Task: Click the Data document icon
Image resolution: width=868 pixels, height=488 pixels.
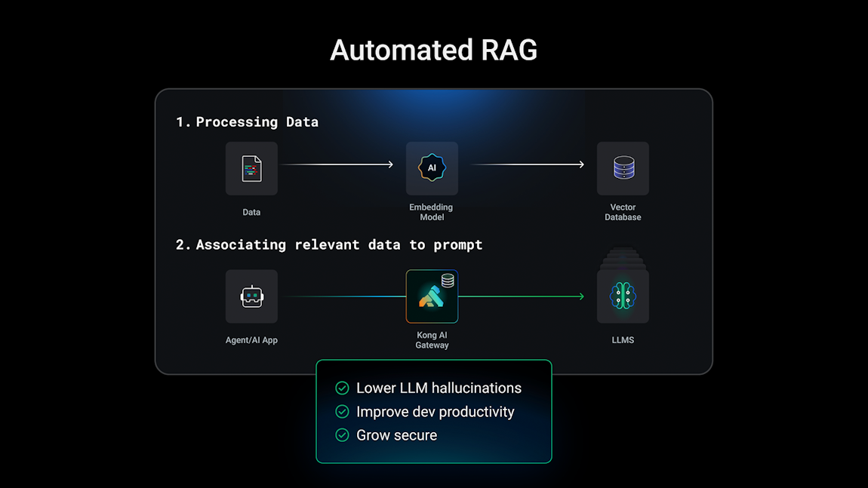Action: 251,169
